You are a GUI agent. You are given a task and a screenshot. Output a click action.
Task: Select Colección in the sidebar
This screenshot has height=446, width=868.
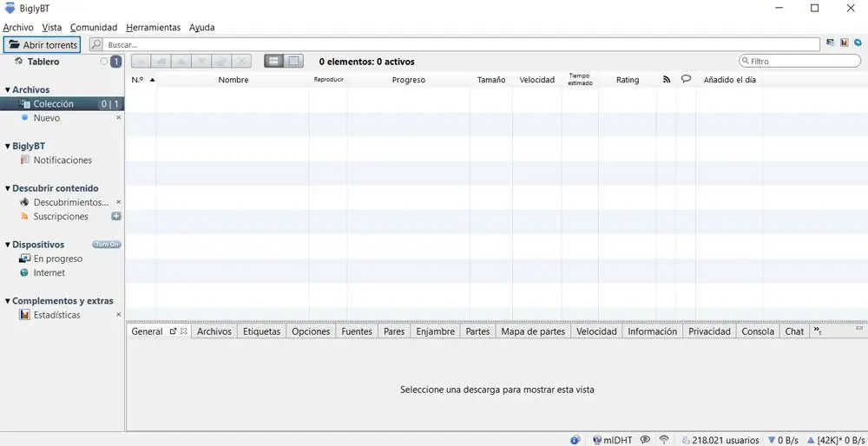62,104
